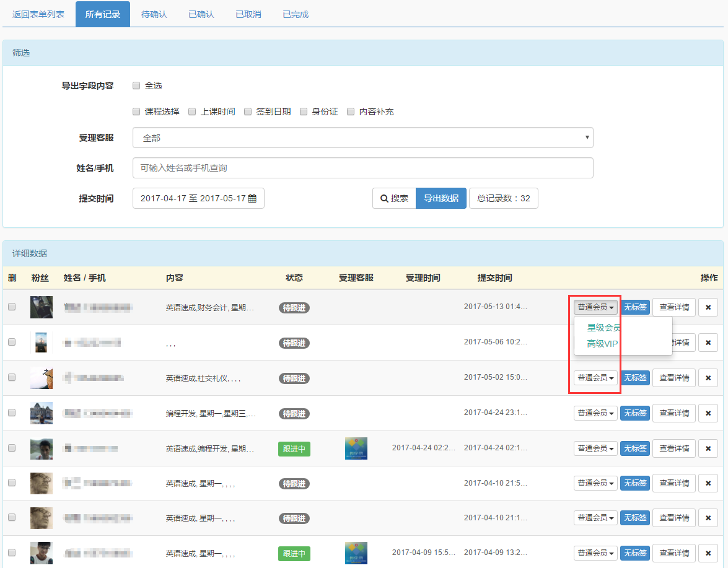Click 待跟进 status in 2017-05-13 row
728x568 pixels.
[294, 308]
